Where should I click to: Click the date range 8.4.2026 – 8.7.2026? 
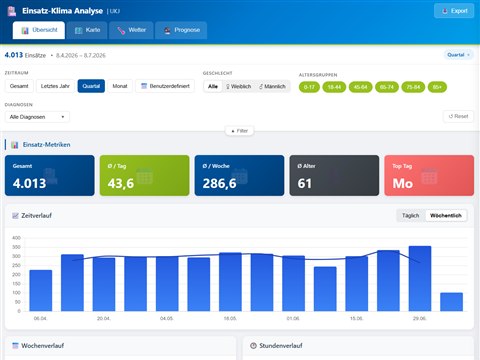[81, 55]
